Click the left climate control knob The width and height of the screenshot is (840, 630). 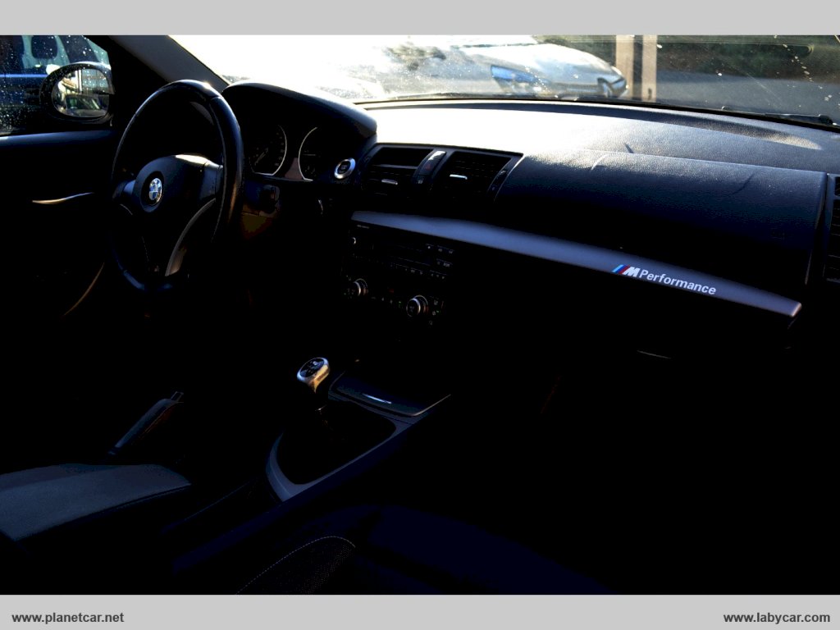(x=358, y=288)
